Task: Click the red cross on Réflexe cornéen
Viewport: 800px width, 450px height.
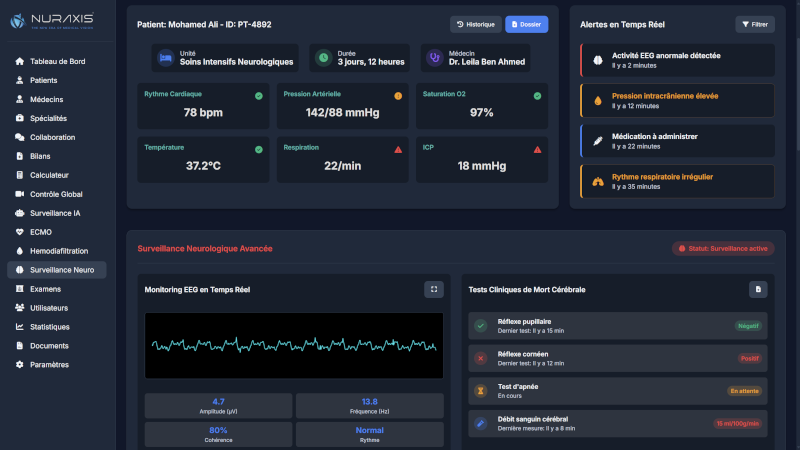Action: pos(480,358)
